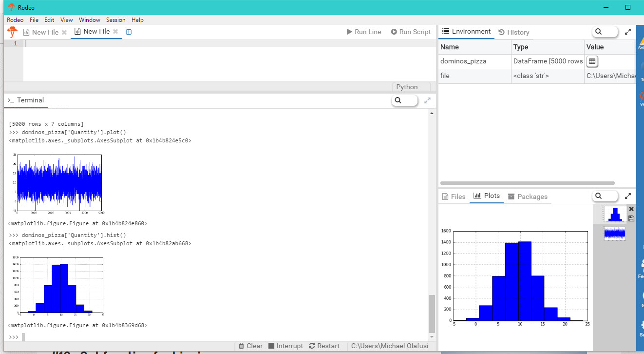The image size is (644, 354).
Task: Open the Session menu
Action: 115,20
